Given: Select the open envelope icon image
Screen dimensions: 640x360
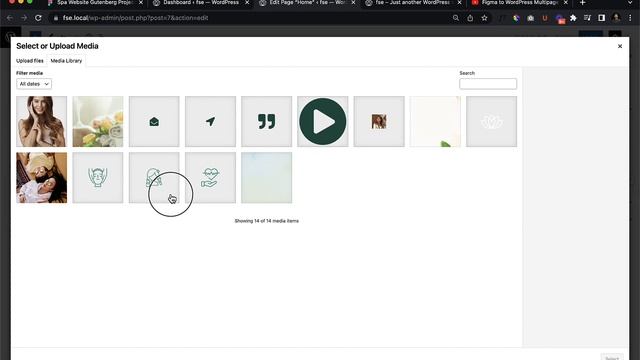Looking at the screenshot, I should tap(154, 121).
